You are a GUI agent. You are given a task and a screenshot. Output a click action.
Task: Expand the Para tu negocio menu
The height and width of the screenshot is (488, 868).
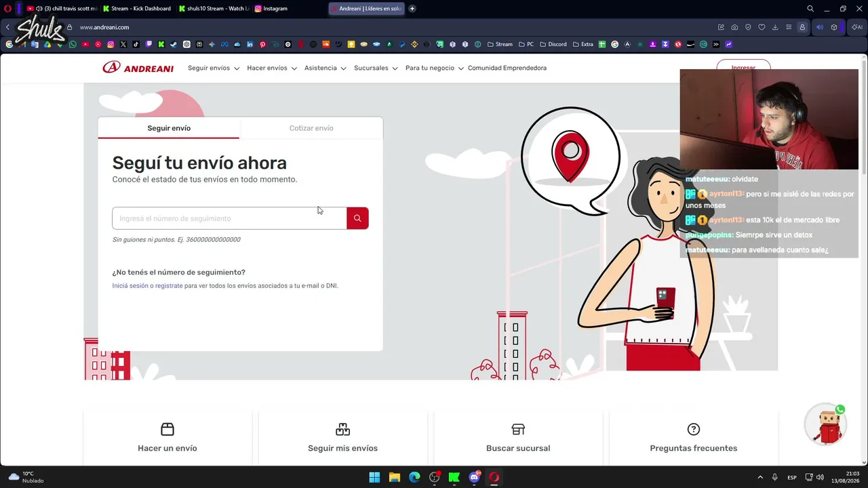[435, 68]
